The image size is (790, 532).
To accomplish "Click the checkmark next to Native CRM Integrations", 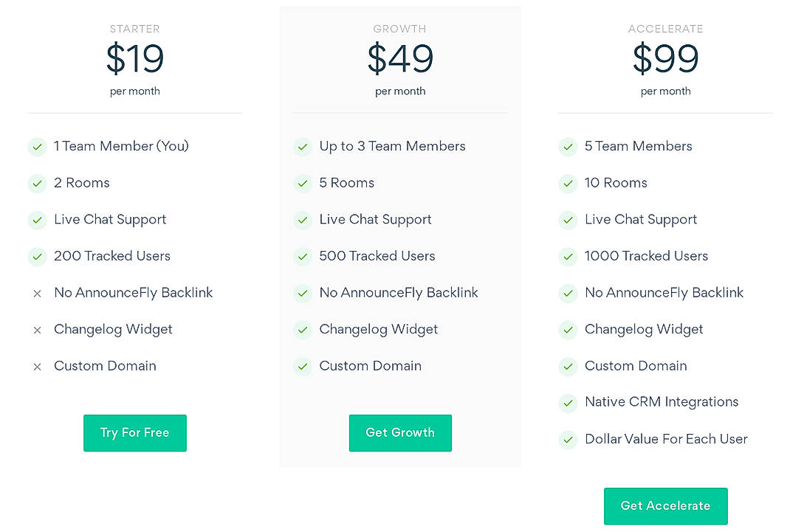I will pos(568,403).
